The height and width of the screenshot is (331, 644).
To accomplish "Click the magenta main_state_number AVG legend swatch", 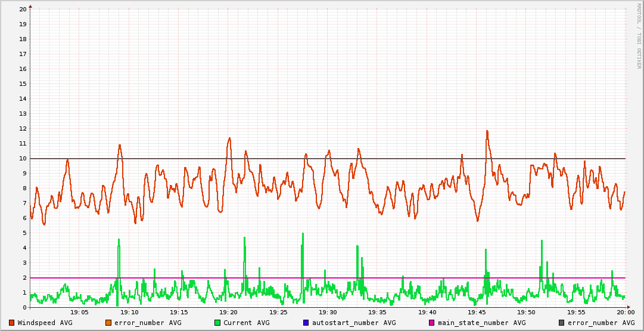I will click(432, 323).
